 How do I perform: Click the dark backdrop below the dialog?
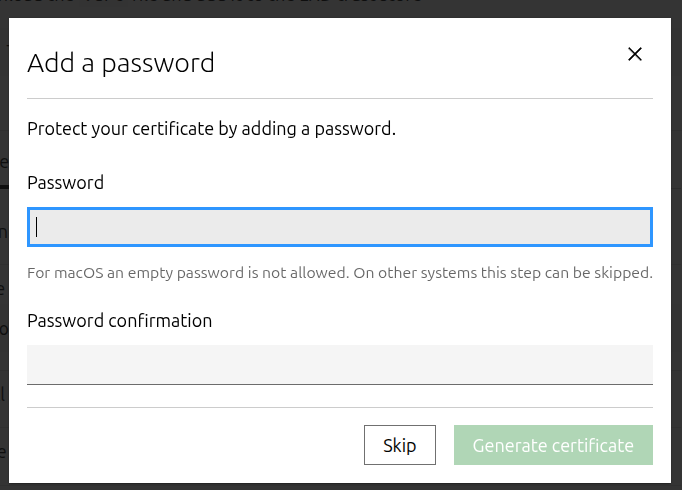[x=340, y=486]
